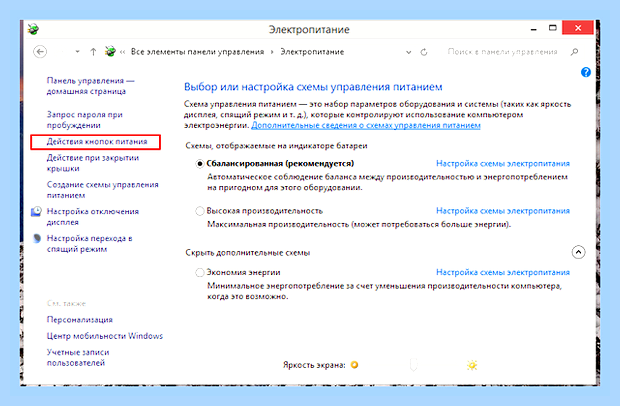Minimize the Электропитание window
Screen dimensions: 620x406
pos(534,28)
